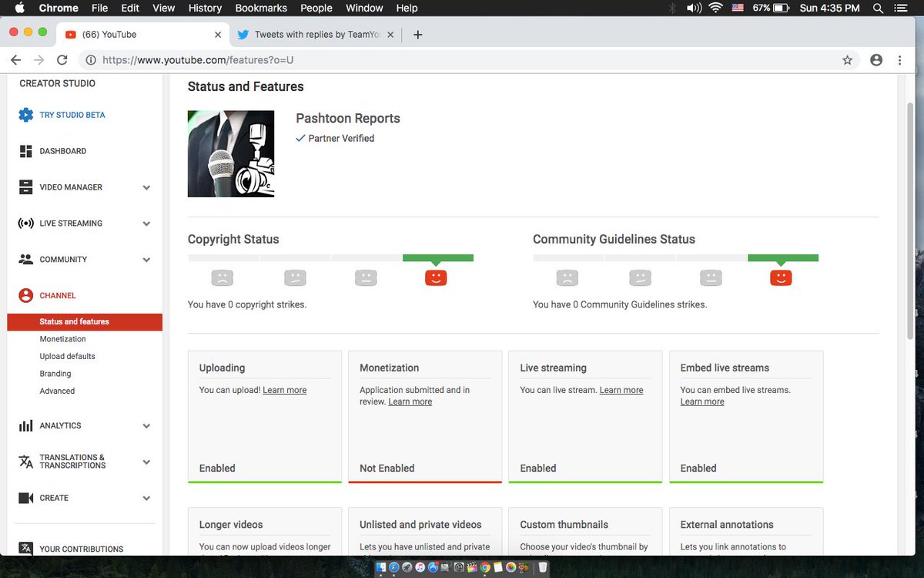Image resolution: width=924 pixels, height=578 pixels.
Task: Click the External annotations card heading
Action: 727,525
